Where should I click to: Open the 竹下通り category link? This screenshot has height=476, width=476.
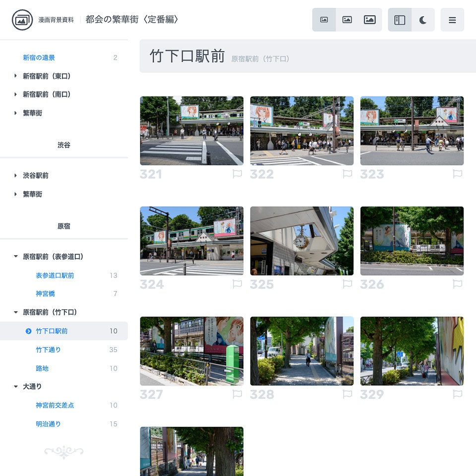47,350
